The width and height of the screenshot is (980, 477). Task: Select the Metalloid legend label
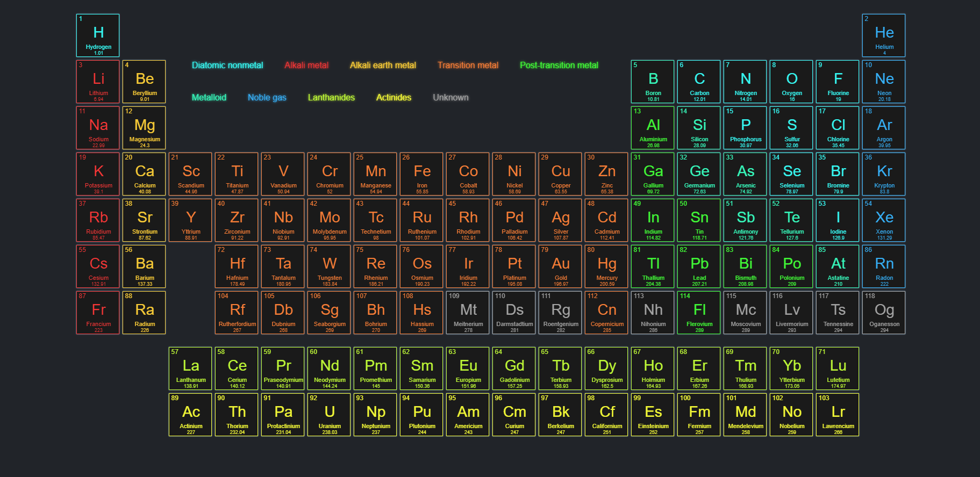[x=209, y=97]
